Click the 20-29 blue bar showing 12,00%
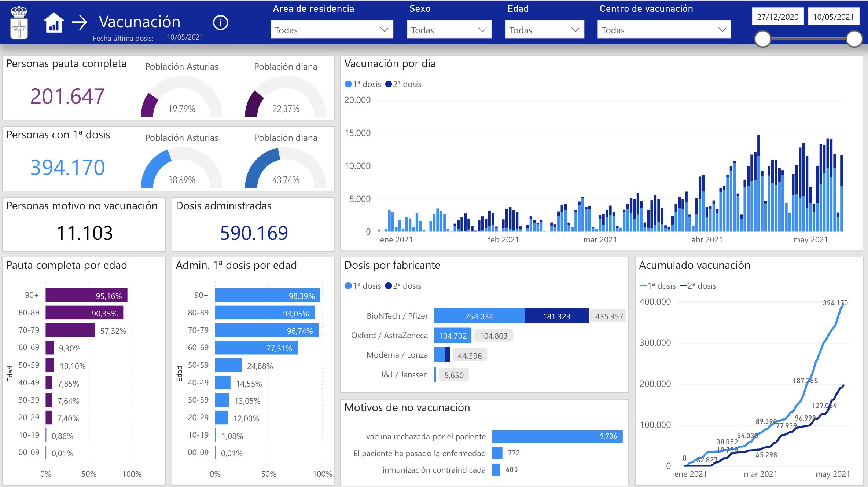The height and width of the screenshot is (487, 868). pyautogui.click(x=221, y=418)
